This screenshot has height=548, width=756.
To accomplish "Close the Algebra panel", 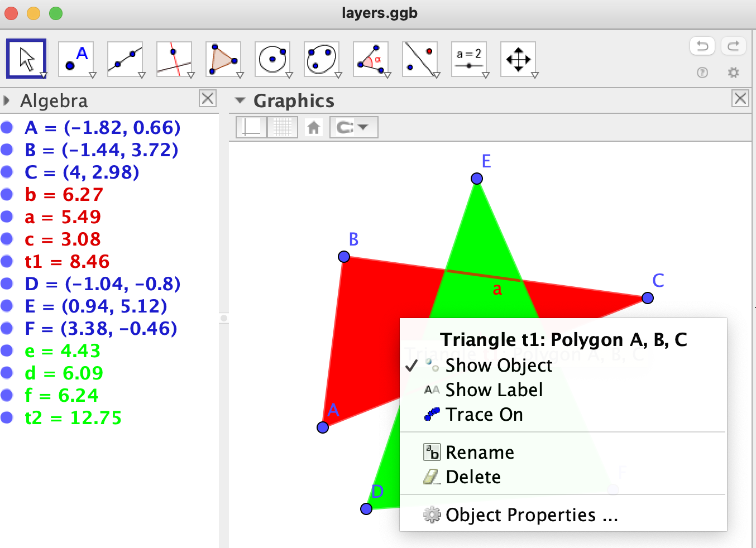I will click(x=208, y=99).
